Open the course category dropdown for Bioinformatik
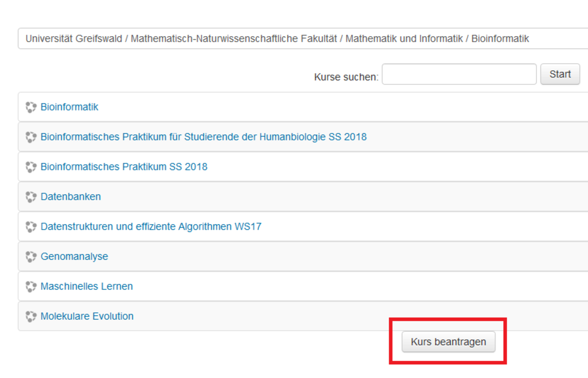 click(x=301, y=39)
